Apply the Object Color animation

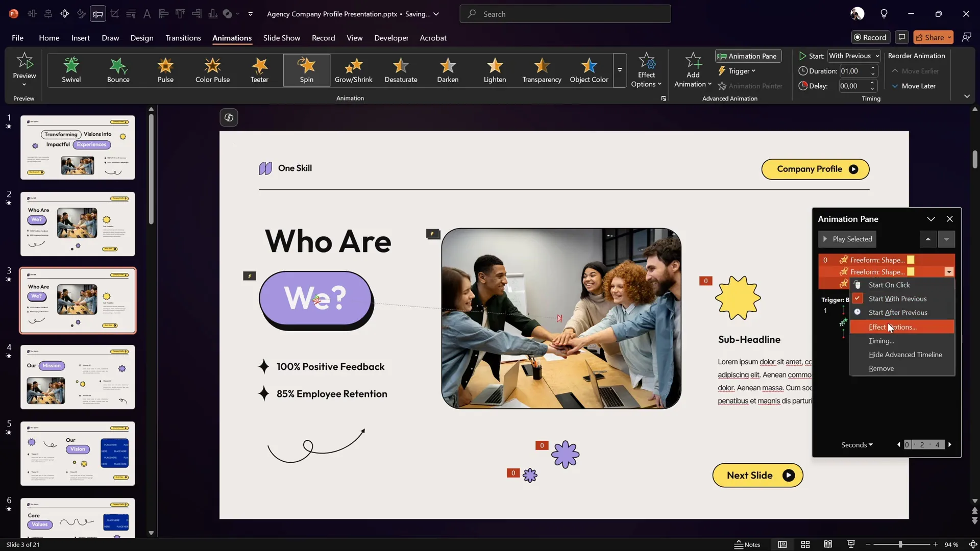[x=589, y=70]
